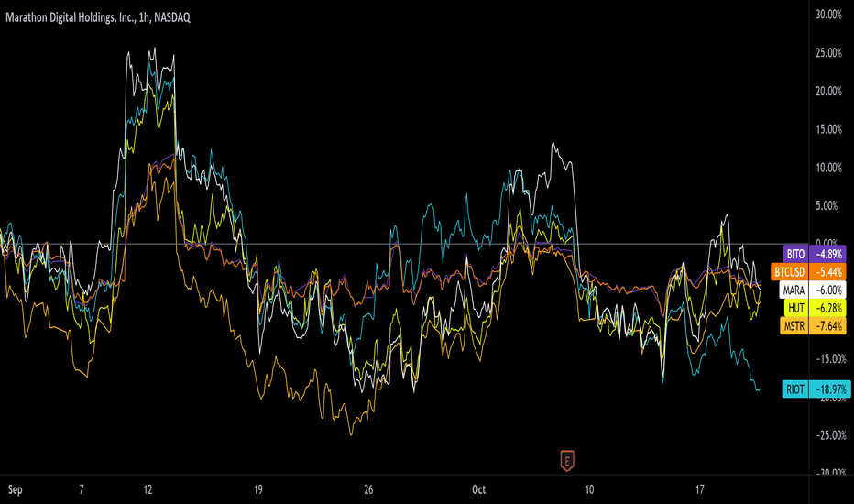Click the MARA -6.00% value tag

(x=827, y=290)
